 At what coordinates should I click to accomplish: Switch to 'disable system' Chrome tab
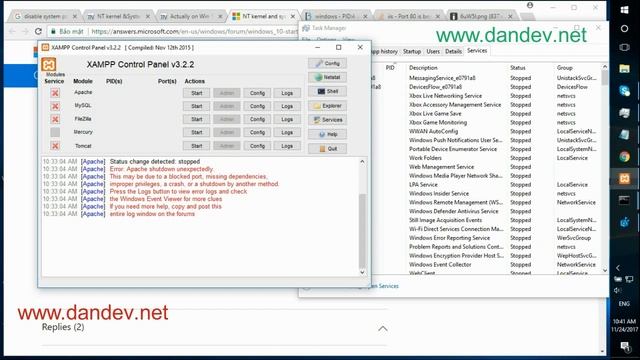coord(44,16)
